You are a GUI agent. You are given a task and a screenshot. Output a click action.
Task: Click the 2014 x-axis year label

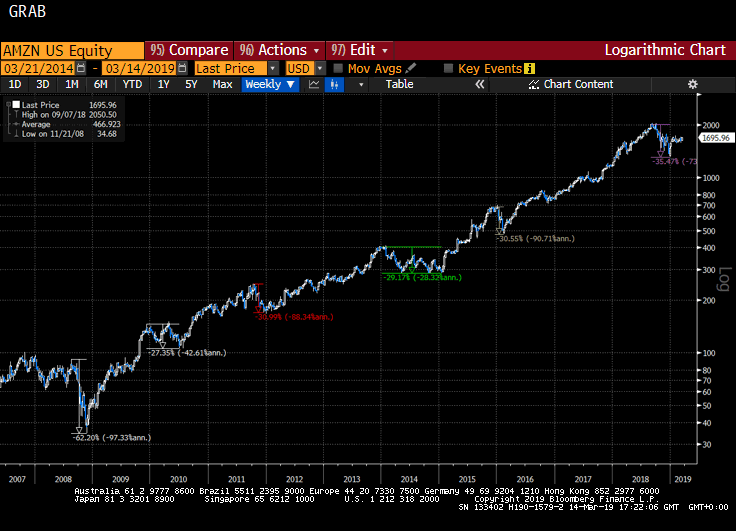pos(409,479)
